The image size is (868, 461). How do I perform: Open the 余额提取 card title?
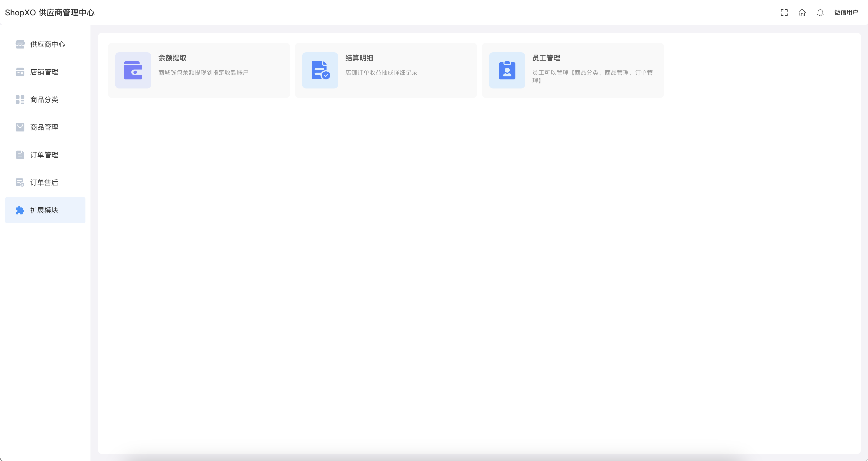coord(172,58)
